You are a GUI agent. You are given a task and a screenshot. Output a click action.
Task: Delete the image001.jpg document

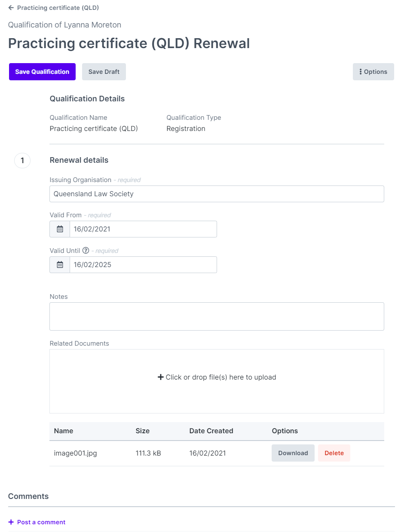[x=334, y=453]
